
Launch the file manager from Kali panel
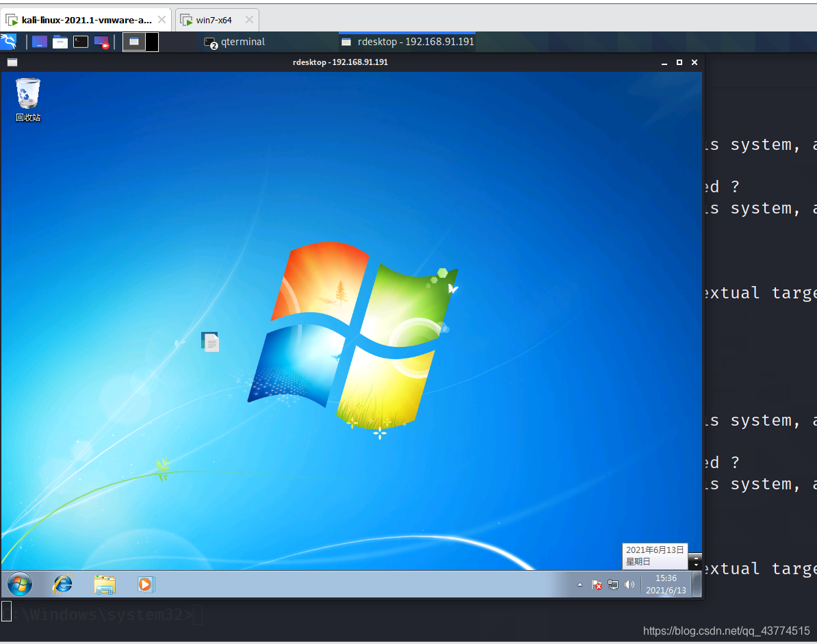point(60,42)
